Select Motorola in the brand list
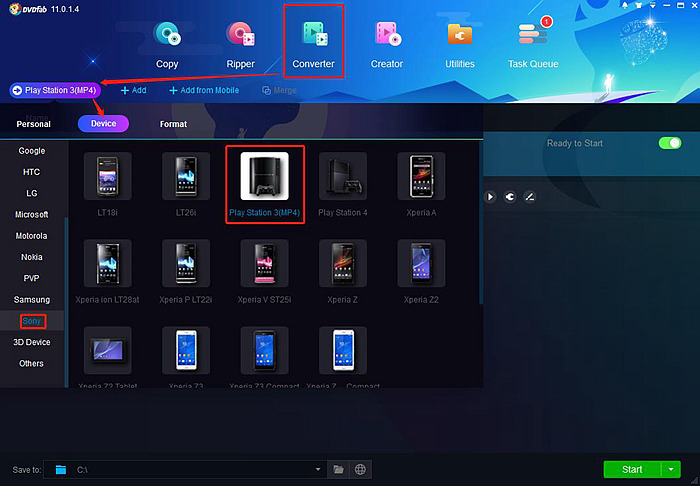The image size is (700, 486). [x=32, y=236]
